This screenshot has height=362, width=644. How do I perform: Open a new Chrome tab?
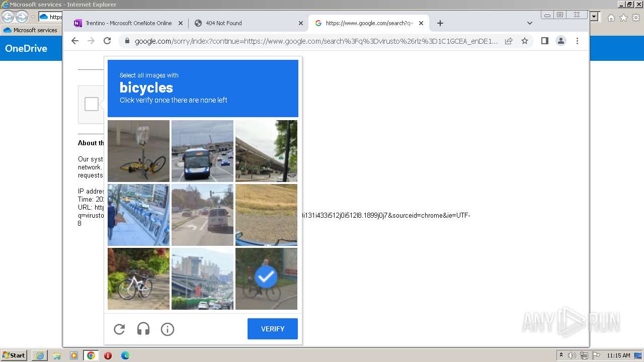[x=440, y=23]
